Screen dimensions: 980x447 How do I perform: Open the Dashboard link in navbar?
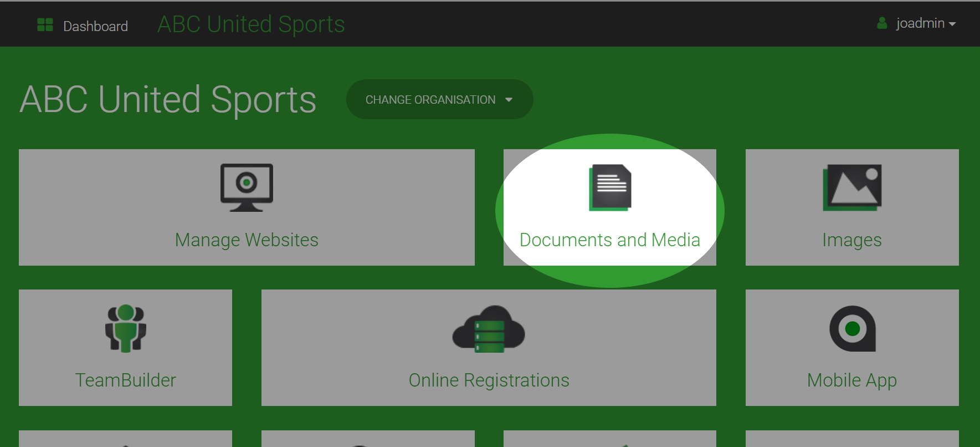[x=95, y=26]
